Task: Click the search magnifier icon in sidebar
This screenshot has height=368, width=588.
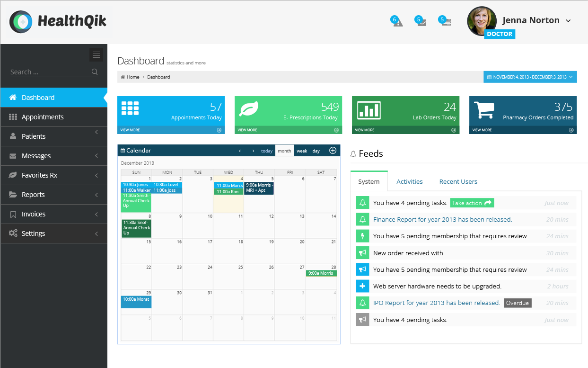Action: click(95, 72)
